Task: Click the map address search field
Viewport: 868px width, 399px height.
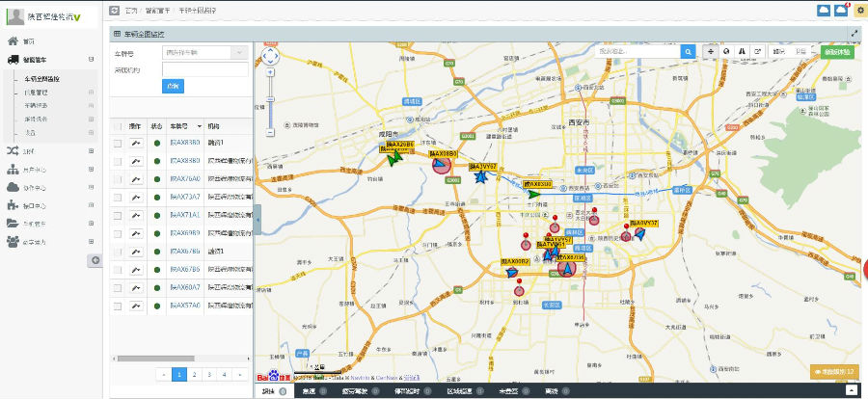Action: [637, 51]
